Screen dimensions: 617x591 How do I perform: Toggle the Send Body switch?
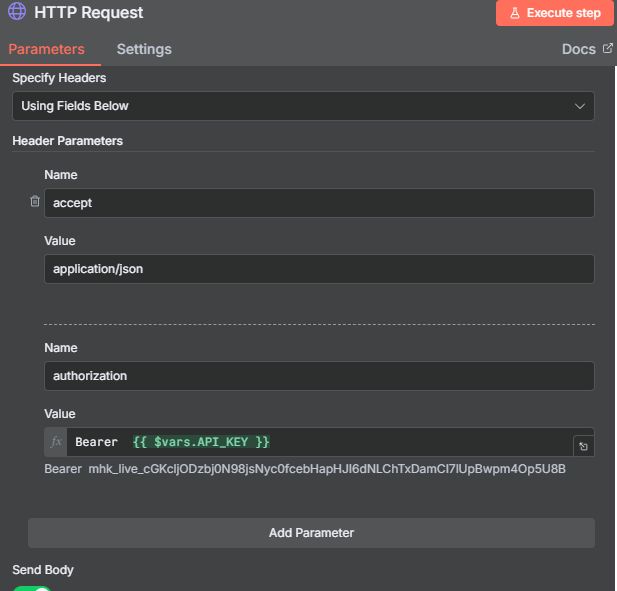point(32,587)
